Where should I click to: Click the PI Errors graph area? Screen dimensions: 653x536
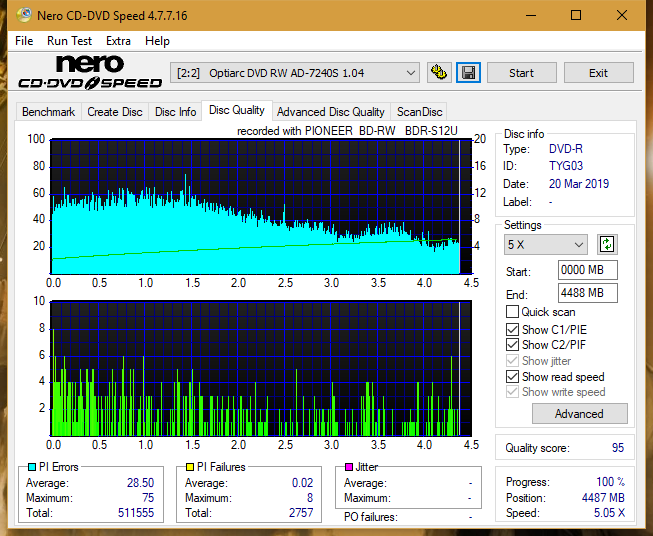[261, 207]
